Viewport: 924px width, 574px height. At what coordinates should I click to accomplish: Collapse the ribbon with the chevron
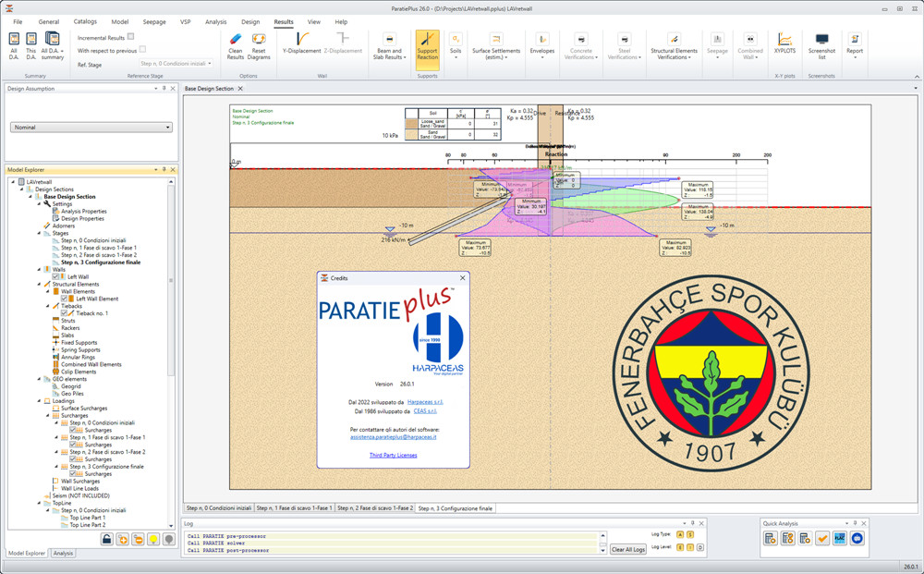(x=917, y=76)
